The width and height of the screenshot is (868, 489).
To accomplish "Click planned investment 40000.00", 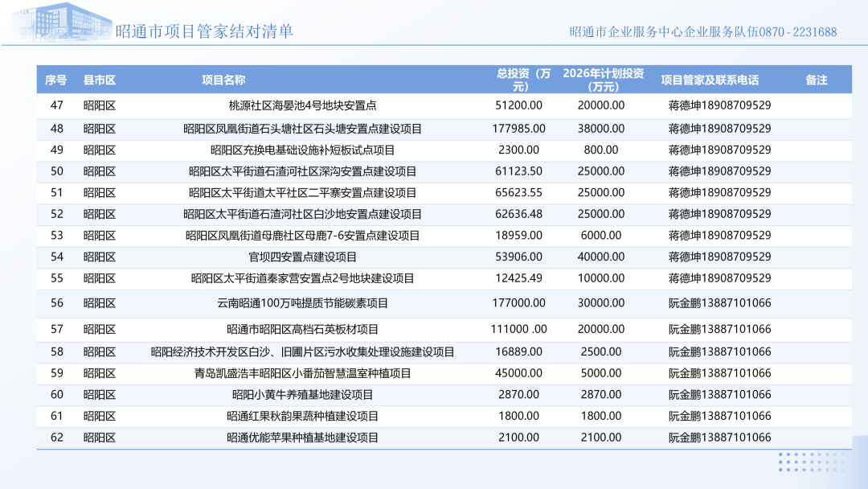I will (601, 257).
